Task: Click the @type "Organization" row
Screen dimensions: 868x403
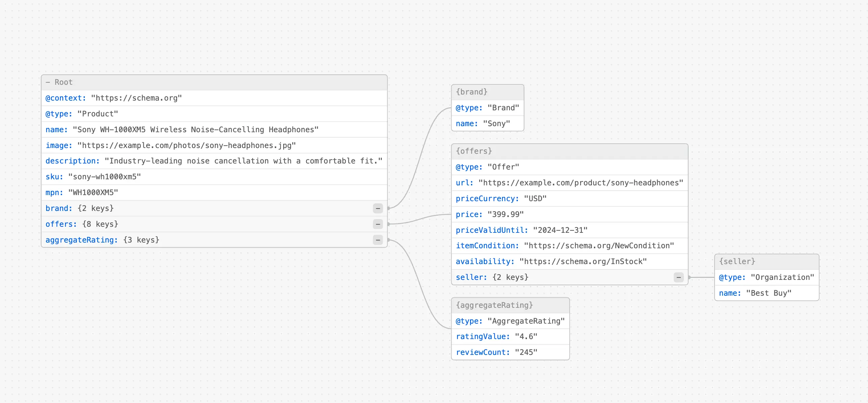Action: 766,278
